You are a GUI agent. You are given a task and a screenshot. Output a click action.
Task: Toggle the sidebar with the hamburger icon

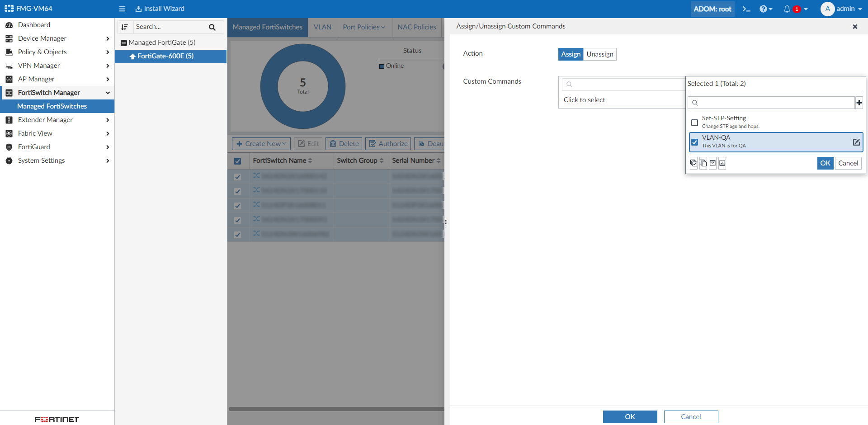point(122,9)
